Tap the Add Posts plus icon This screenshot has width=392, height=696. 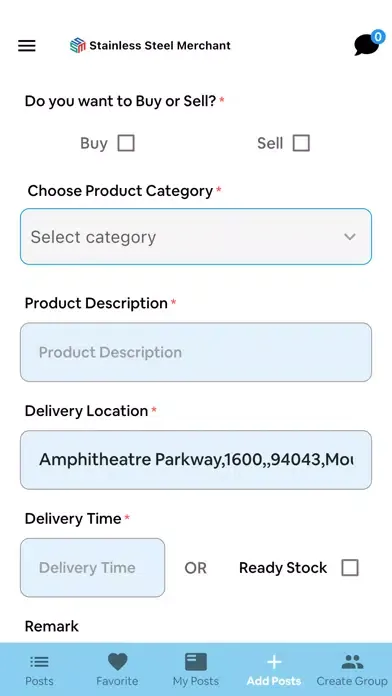click(274, 662)
